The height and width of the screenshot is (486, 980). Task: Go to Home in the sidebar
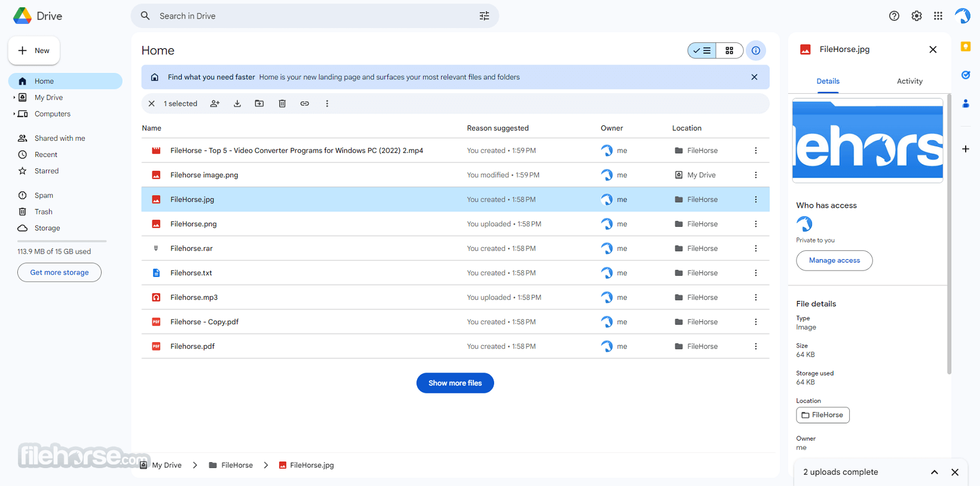point(65,81)
